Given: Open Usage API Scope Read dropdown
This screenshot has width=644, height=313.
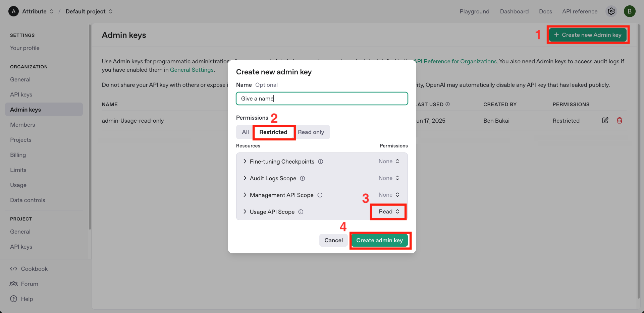Looking at the screenshot, I should (x=389, y=211).
